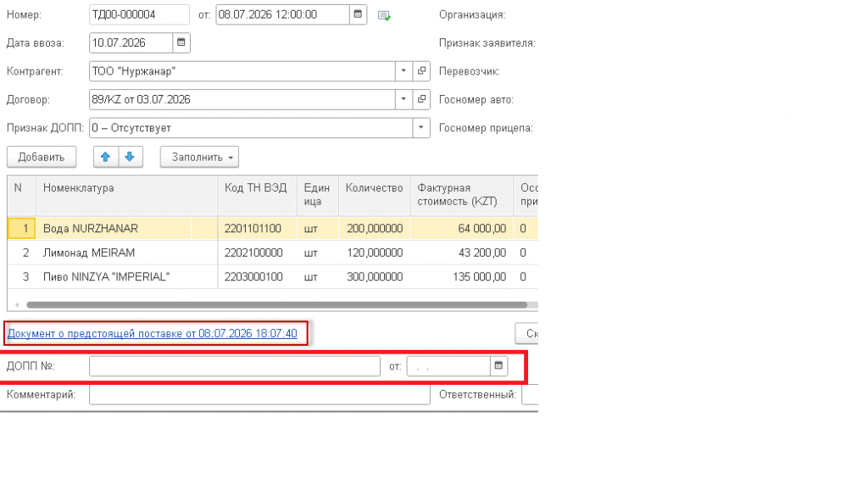This screenshot has height=484, width=868.
Task: Open calendar for Дата ввоза field
Action: click(181, 42)
